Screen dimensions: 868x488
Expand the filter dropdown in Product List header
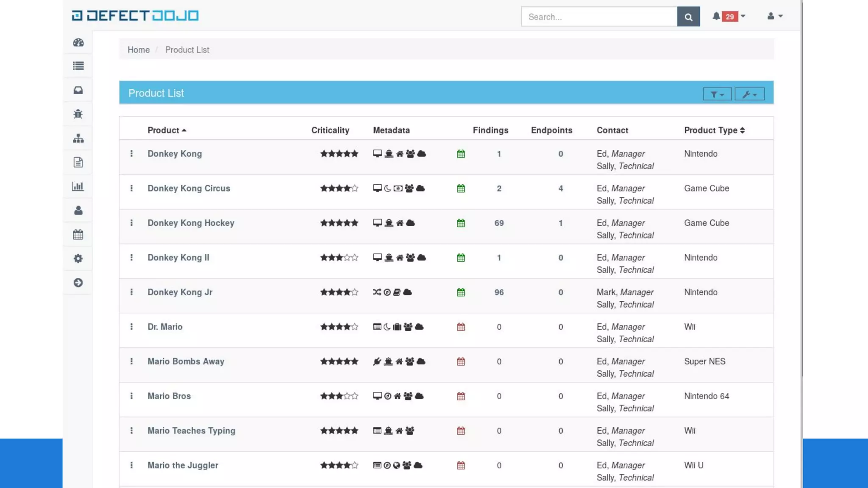tap(717, 94)
